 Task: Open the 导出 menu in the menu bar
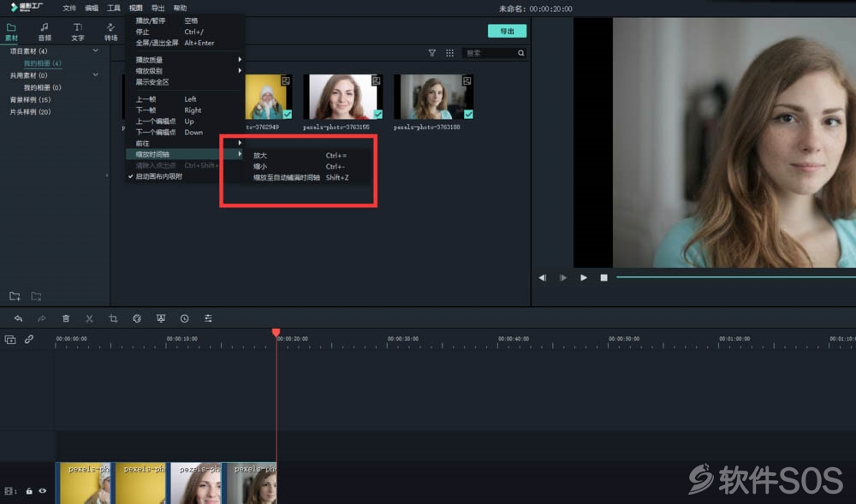(x=158, y=9)
